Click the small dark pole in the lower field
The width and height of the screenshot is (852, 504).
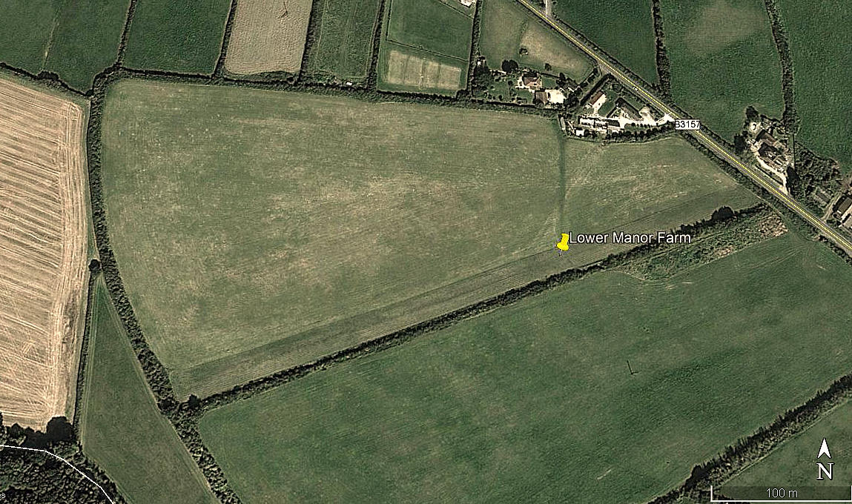tap(630, 367)
